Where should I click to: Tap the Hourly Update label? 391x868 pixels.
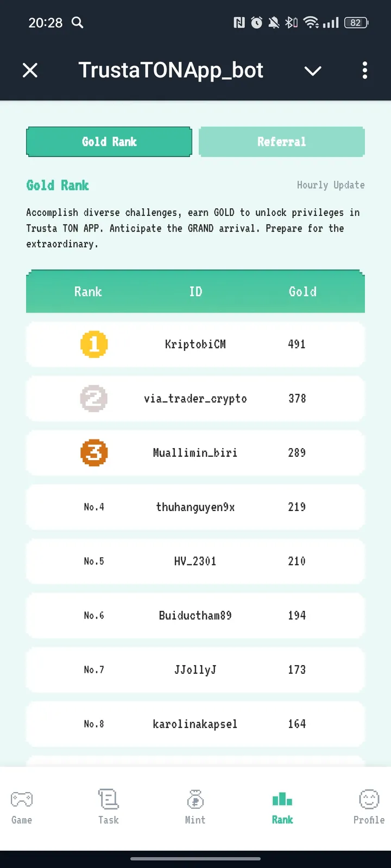[x=331, y=185]
